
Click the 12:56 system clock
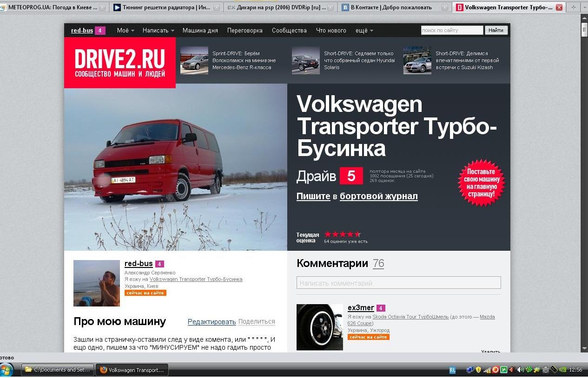point(575,370)
